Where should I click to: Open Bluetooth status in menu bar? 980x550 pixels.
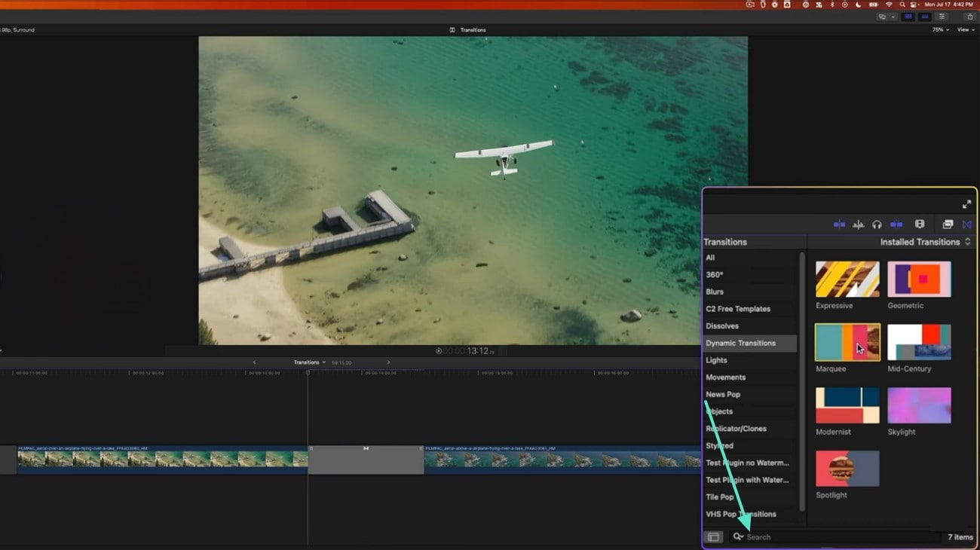pyautogui.click(x=832, y=5)
